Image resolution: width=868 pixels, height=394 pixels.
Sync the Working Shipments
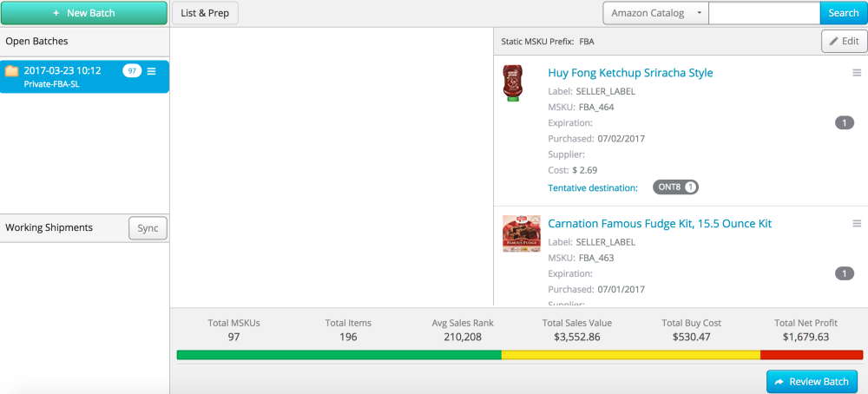148,228
